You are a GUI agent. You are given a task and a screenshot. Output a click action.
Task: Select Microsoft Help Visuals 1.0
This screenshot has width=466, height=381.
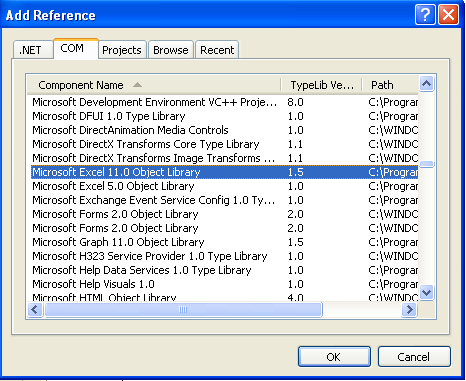point(224,284)
